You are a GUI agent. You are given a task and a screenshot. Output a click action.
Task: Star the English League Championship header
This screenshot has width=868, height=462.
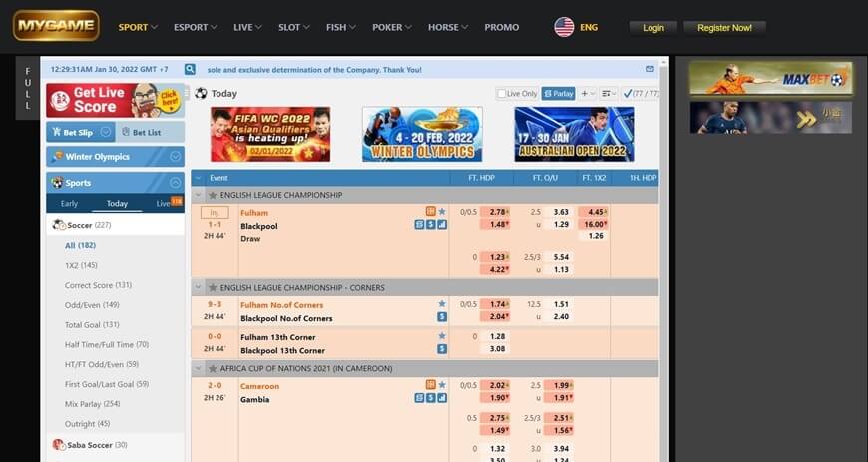213,195
